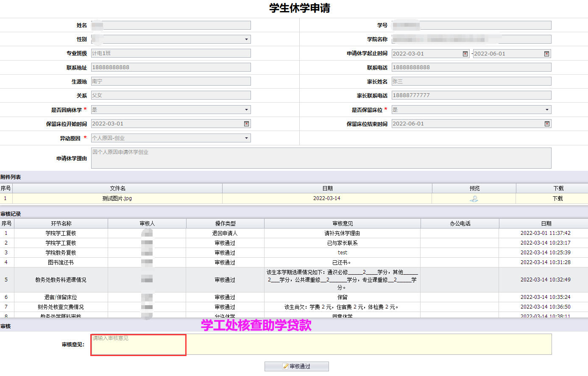Open calendar icon for leave end date
Screen dimensions: 588x376
[546, 54]
